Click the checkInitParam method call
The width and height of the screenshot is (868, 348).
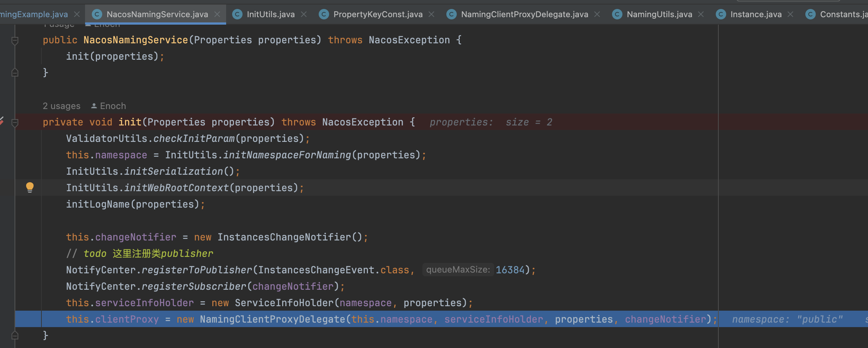[x=194, y=139]
